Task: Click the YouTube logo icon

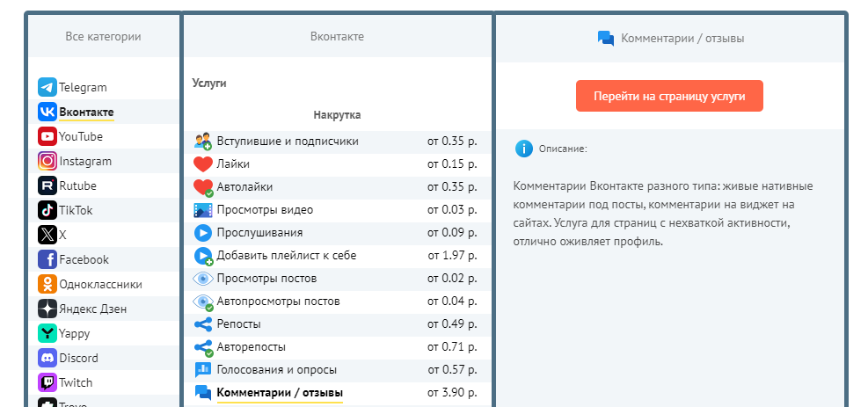Action: click(x=47, y=136)
